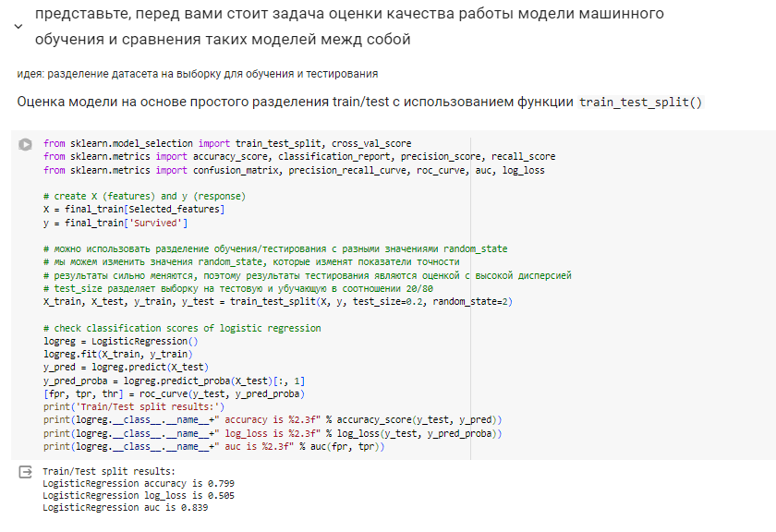This screenshot has width=776, height=532.
Task: Click output 'LogisticRegression log_loss is 0.505'
Action: pos(139,495)
